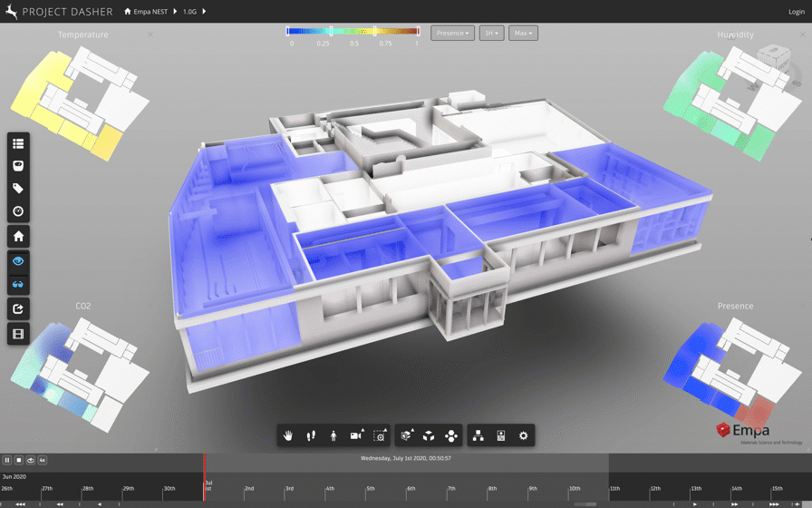The width and height of the screenshot is (812, 508).
Task: Select the Pan hand tool
Action: pos(288,436)
